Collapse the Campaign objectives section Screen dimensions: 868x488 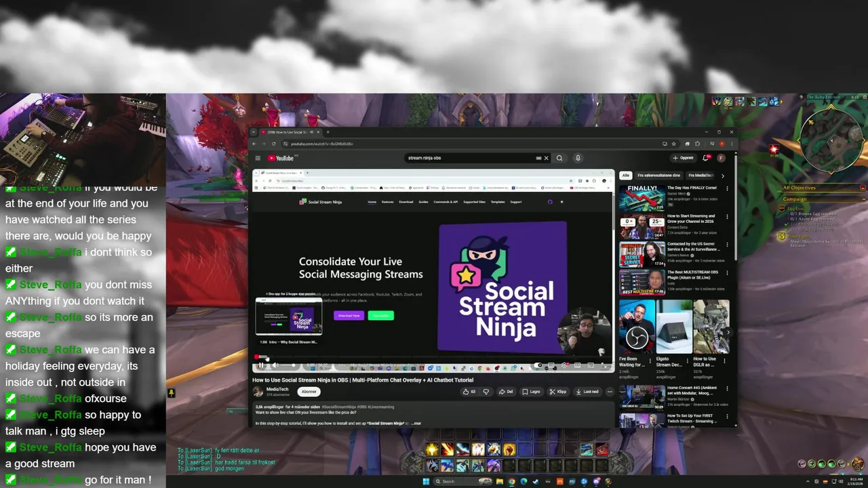click(x=862, y=199)
